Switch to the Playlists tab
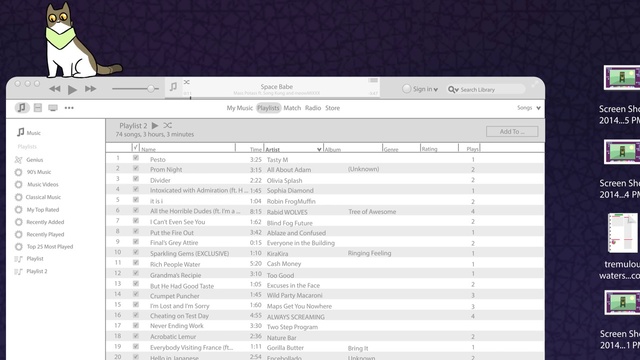Viewport: 640px width, 360px height. (268, 108)
